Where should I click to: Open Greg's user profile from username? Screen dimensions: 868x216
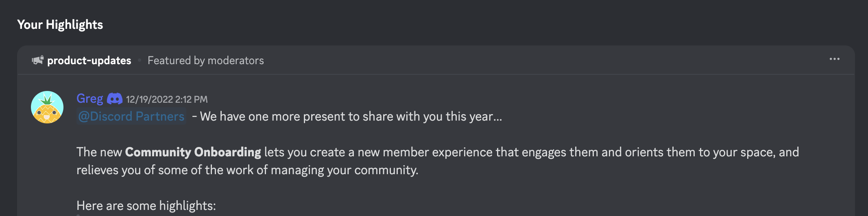(90, 99)
